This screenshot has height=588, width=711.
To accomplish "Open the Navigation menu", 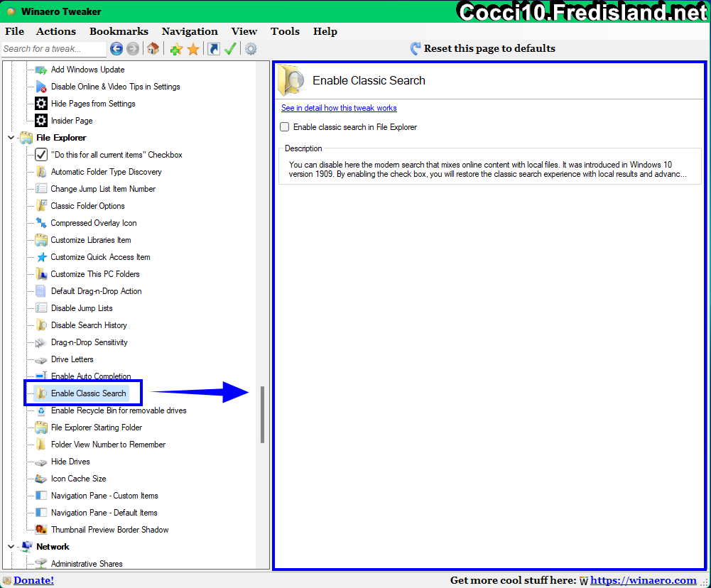I will (190, 31).
